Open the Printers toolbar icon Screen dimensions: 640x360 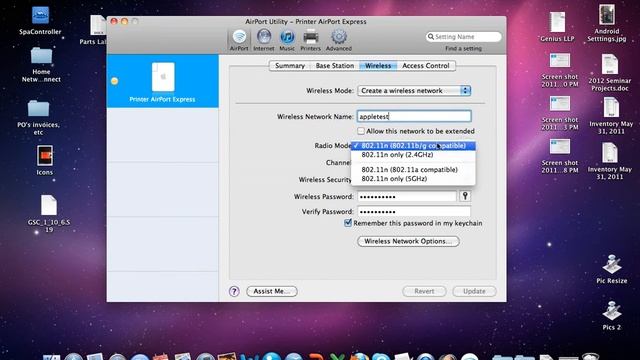click(x=311, y=40)
